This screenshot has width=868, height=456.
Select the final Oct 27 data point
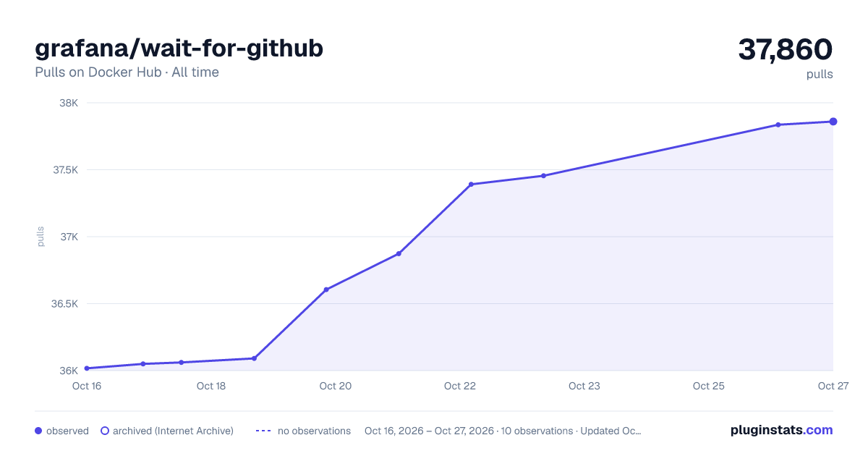point(833,122)
